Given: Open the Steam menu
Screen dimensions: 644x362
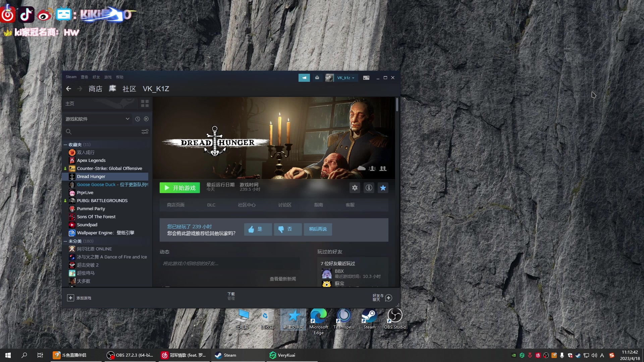Looking at the screenshot, I should tap(71, 77).
